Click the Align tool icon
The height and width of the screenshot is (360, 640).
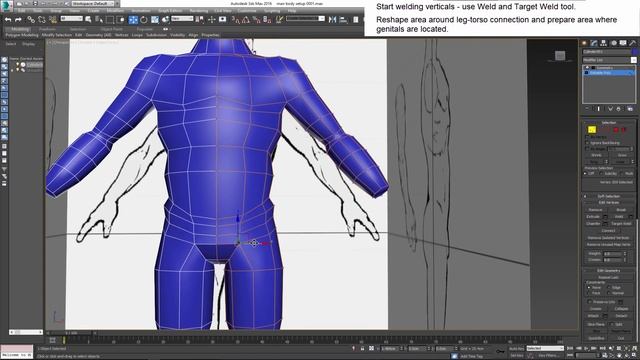(x=343, y=19)
